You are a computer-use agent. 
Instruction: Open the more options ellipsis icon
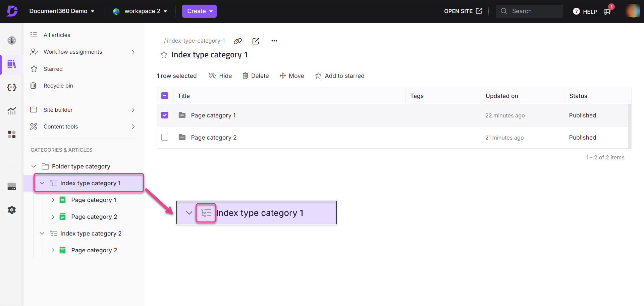click(x=274, y=41)
